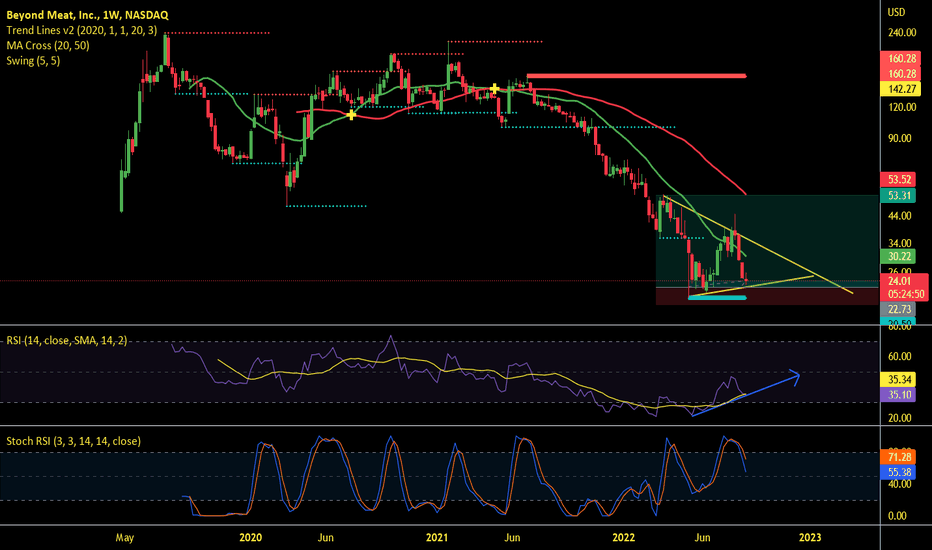
Task: Select the thick cyan support line
Action: pyautogui.click(x=717, y=297)
